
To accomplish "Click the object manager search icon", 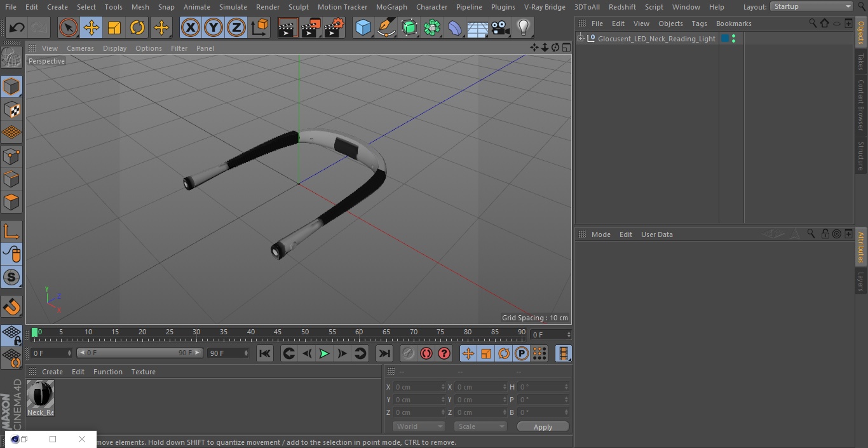I will (813, 23).
